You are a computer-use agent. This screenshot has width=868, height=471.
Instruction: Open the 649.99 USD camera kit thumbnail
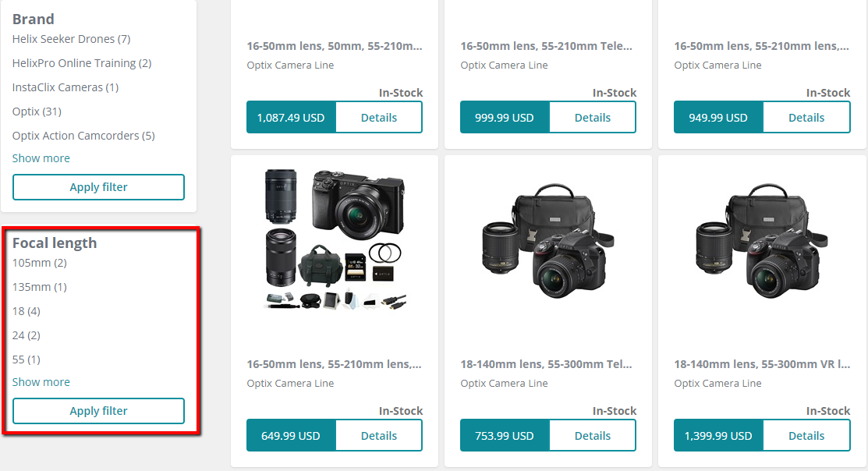point(335,239)
